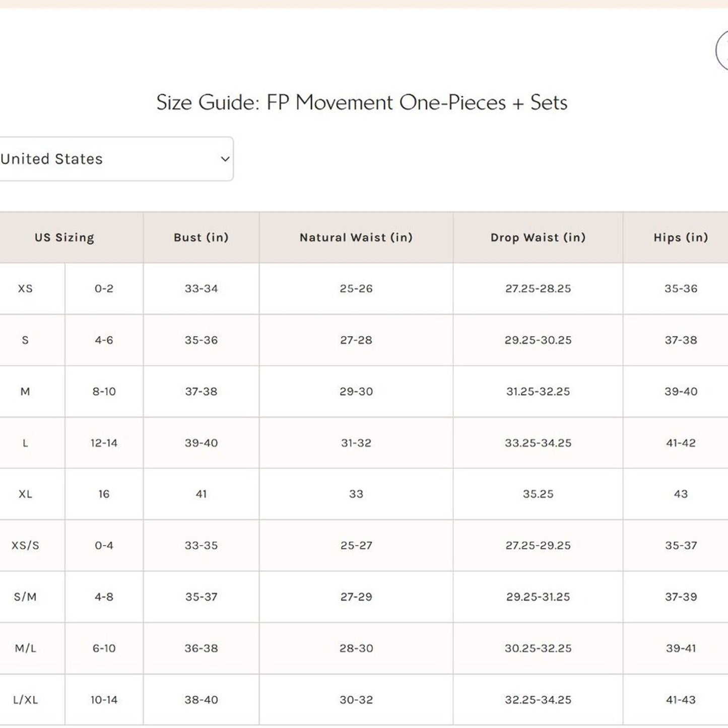Click the Drop Waist (in) header

[x=538, y=238]
